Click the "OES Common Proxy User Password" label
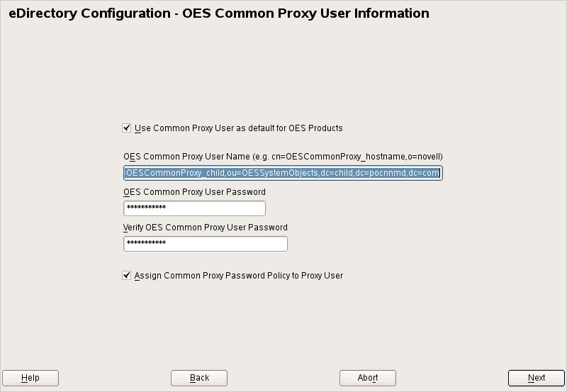Viewport: 567px width, 392px height. pos(194,192)
